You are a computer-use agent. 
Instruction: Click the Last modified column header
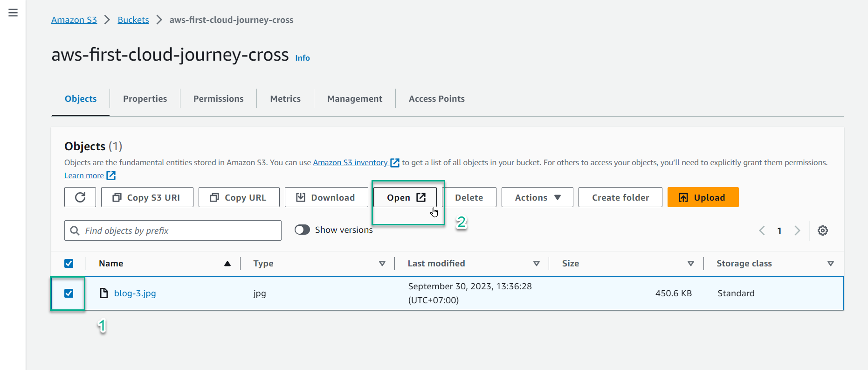436,264
